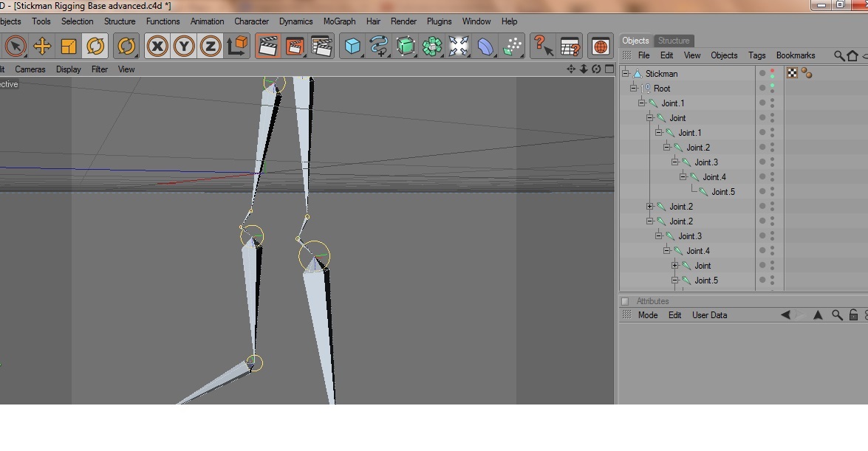Open the table help icon
The image size is (868, 451).
click(570, 46)
